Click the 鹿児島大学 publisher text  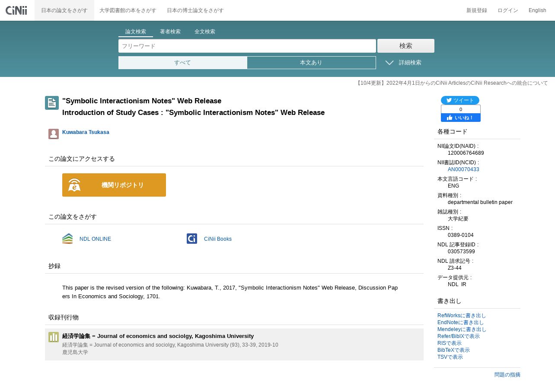(x=75, y=352)
